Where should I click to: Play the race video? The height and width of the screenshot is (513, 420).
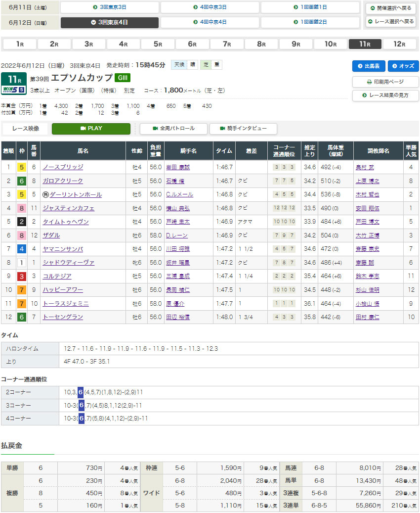click(x=91, y=129)
